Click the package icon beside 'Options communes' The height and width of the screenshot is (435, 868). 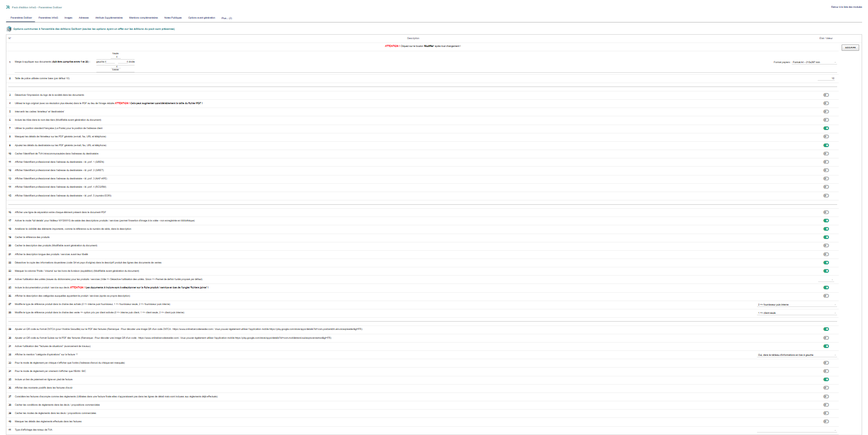pos(9,29)
